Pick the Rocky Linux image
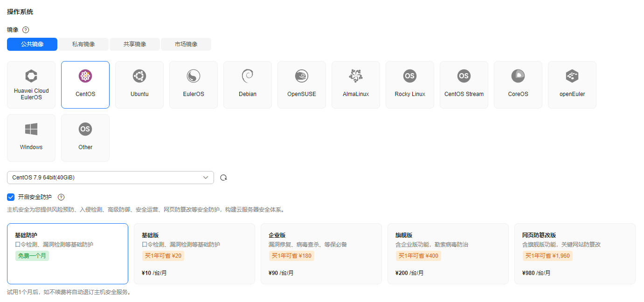 tap(410, 85)
